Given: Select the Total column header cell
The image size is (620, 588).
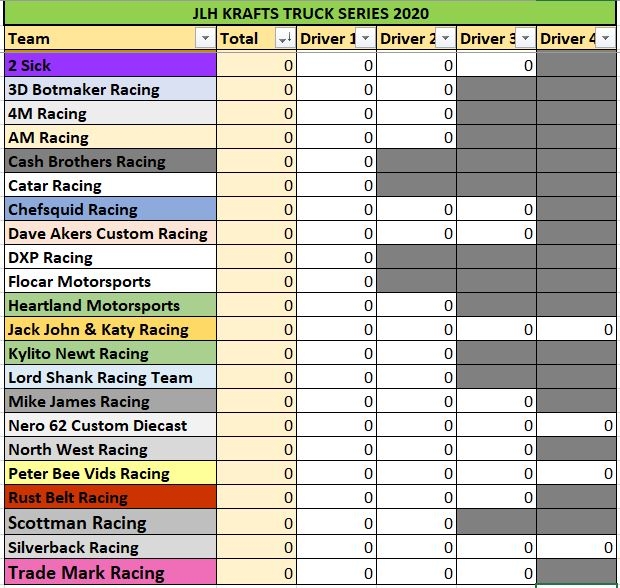Looking at the screenshot, I should 257,38.
